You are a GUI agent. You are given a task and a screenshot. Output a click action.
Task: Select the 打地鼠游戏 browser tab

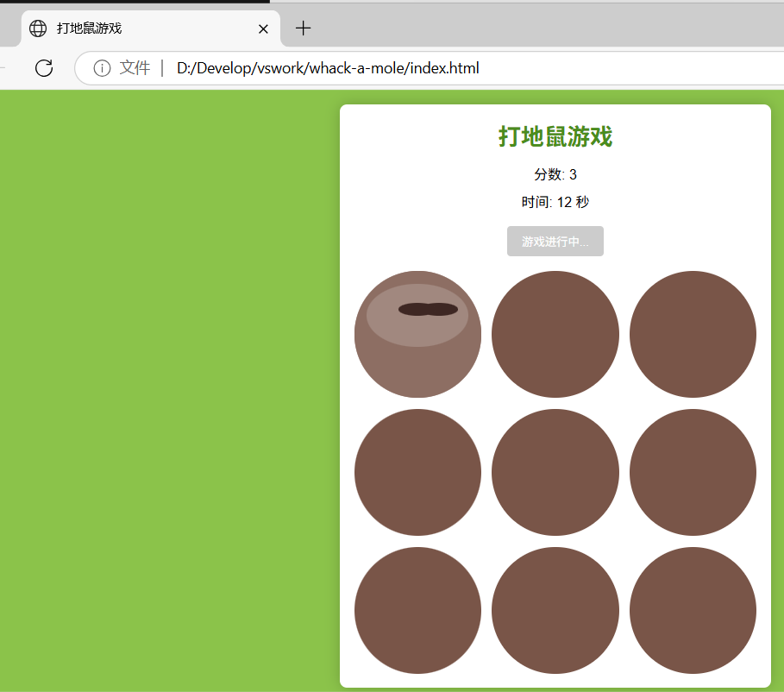point(150,28)
